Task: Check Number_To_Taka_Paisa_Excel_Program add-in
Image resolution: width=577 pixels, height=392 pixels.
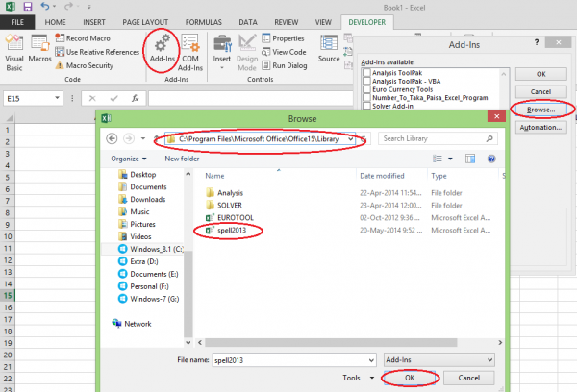Action: coord(366,97)
